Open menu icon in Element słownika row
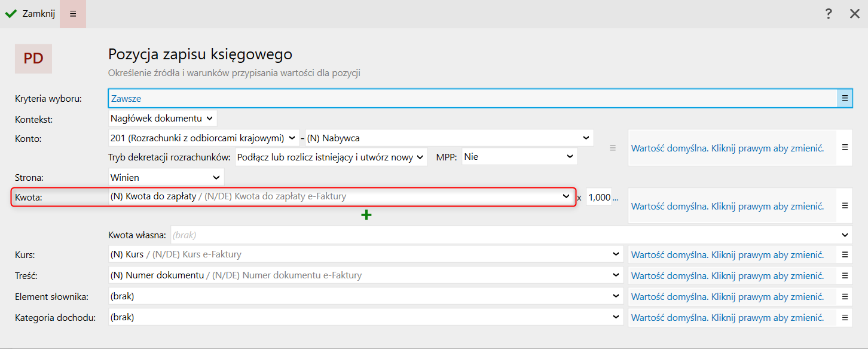This screenshot has width=868, height=349. tap(845, 296)
